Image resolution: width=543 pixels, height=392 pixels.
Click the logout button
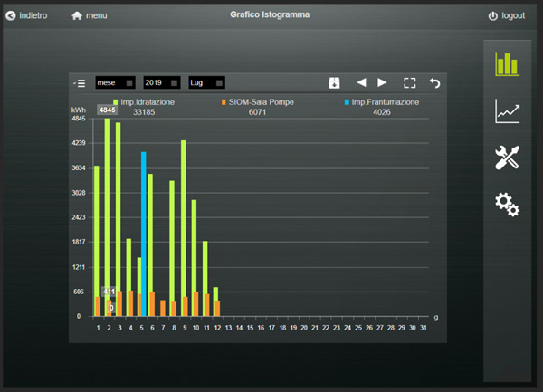(x=506, y=16)
